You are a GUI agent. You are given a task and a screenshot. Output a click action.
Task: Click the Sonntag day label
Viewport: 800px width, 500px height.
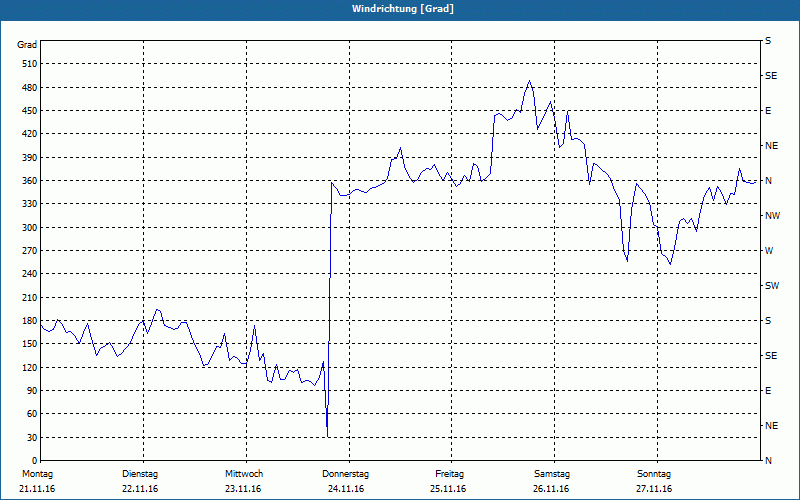654,474
